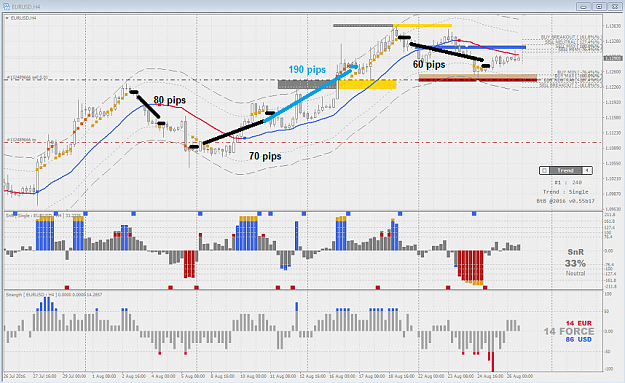This screenshot has height=383, width=625.
Task: Click the 'Neutral' status under 33%
Action: pos(575,273)
